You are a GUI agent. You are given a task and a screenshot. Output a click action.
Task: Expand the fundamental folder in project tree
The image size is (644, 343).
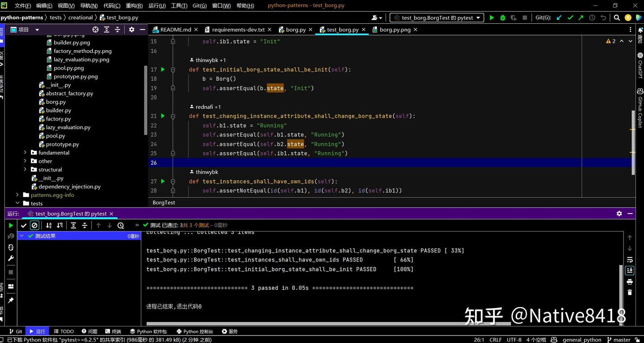click(25, 152)
